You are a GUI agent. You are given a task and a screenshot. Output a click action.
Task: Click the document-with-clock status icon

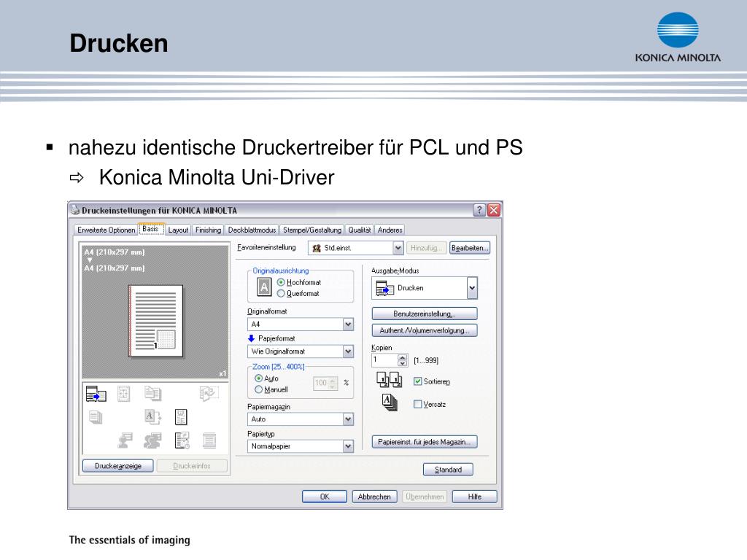(182, 440)
